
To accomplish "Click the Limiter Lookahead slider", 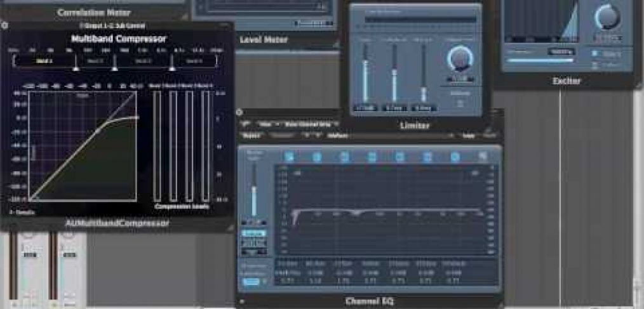I will (x=394, y=73).
